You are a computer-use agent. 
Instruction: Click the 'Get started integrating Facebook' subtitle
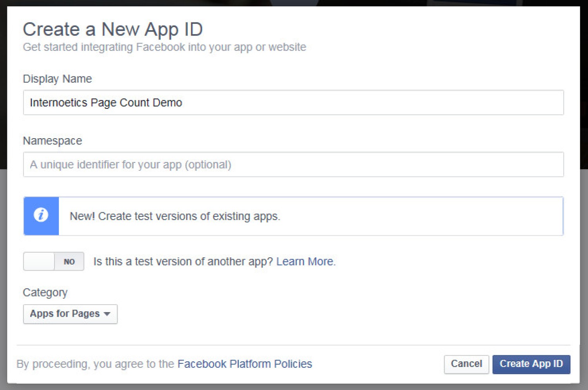tap(164, 47)
